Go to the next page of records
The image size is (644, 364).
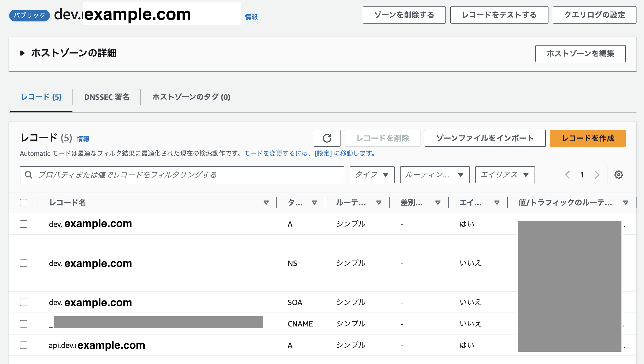(x=597, y=174)
